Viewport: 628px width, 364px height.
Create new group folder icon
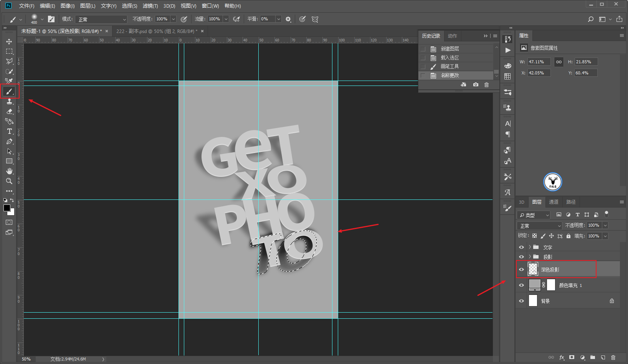[x=593, y=357]
